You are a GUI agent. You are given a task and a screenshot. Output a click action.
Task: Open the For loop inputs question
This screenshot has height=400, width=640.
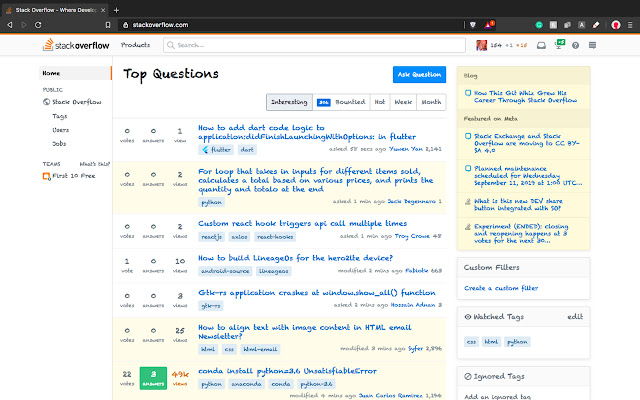pyautogui.click(x=316, y=180)
